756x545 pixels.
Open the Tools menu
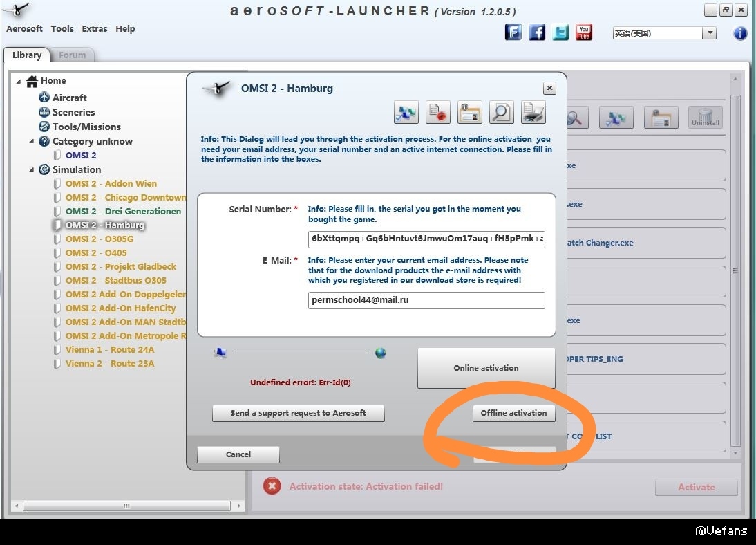(x=62, y=28)
